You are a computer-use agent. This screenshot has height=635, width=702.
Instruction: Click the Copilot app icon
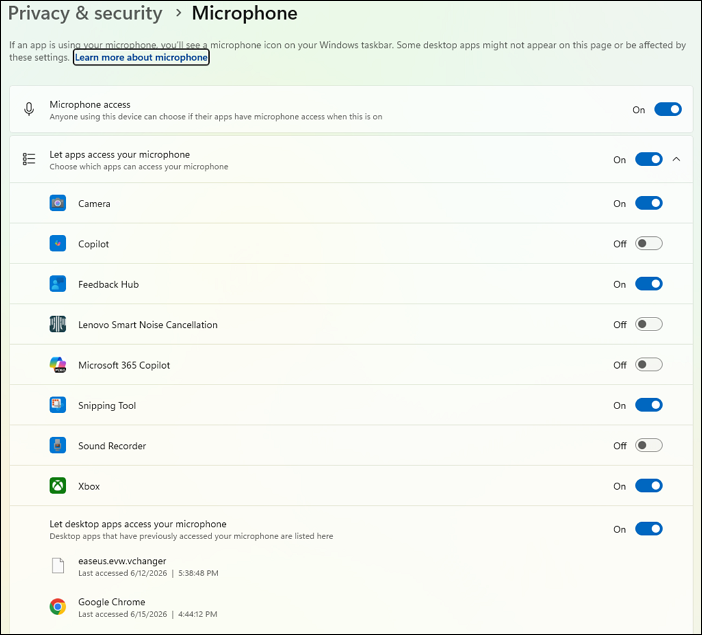(58, 244)
